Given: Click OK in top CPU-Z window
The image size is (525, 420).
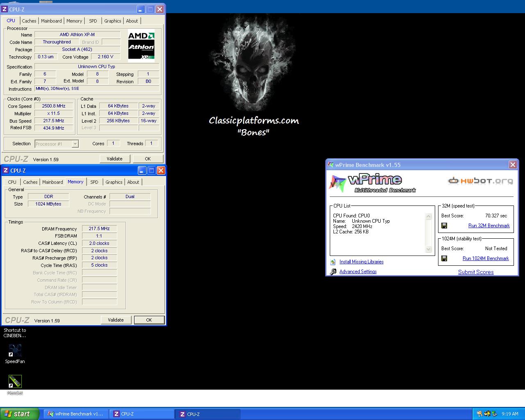Looking at the screenshot, I should [x=148, y=159].
